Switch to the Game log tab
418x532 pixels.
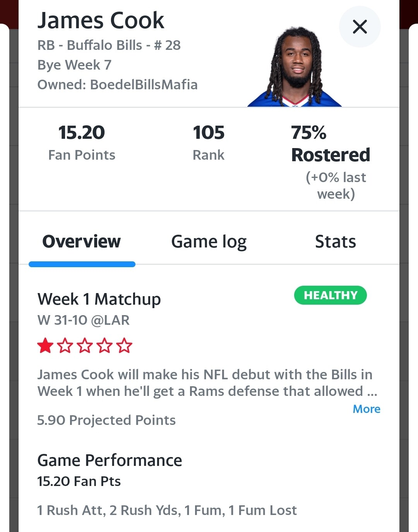click(209, 242)
